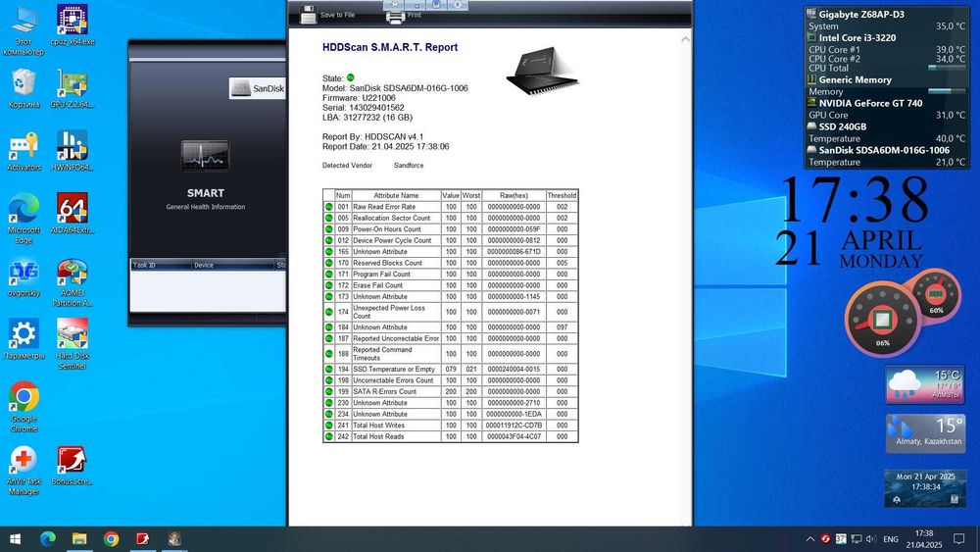Click the SMART heartbeat monitor icon
This screenshot has width=980, height=552.
point(205,156)
